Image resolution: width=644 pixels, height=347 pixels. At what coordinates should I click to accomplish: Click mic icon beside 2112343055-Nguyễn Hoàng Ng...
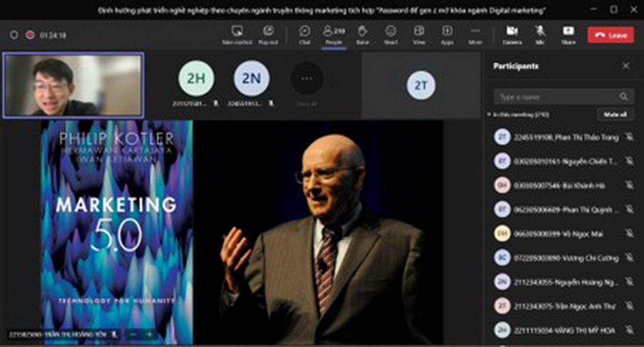pyautogui.click(x=629, y=282)
